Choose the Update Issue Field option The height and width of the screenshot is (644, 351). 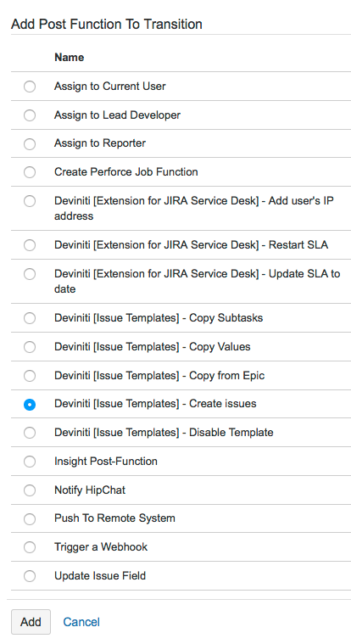[x=30, y=576]
